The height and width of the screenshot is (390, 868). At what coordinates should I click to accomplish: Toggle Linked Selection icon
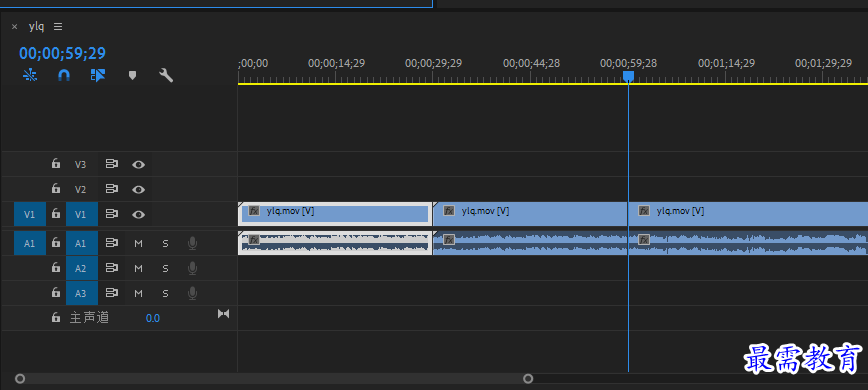(x=98, y=75)
